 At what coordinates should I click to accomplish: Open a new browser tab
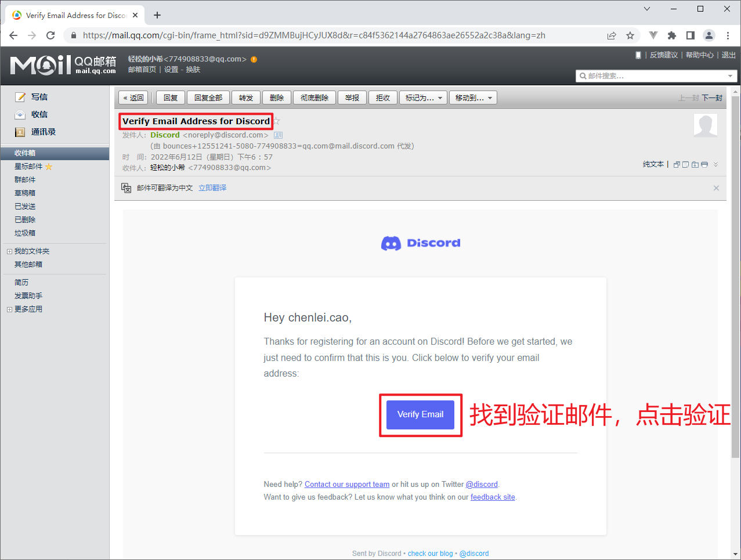pos(157,15)
